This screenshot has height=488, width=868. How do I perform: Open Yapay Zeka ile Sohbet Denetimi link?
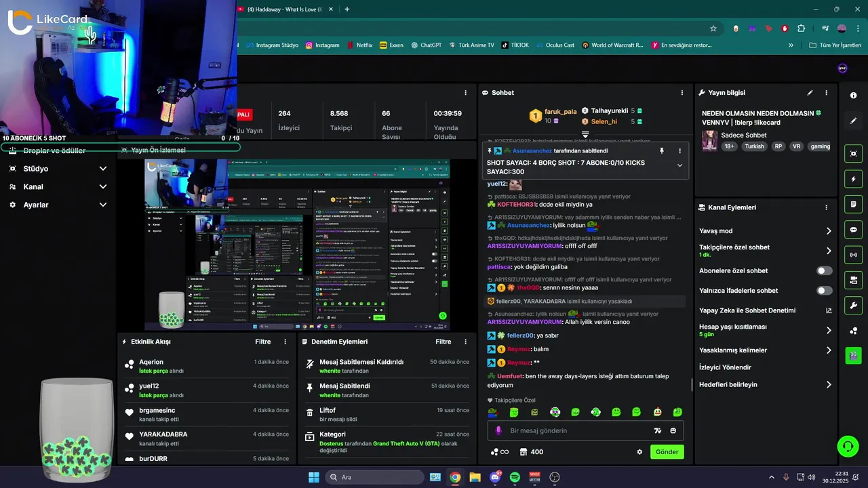766,310
